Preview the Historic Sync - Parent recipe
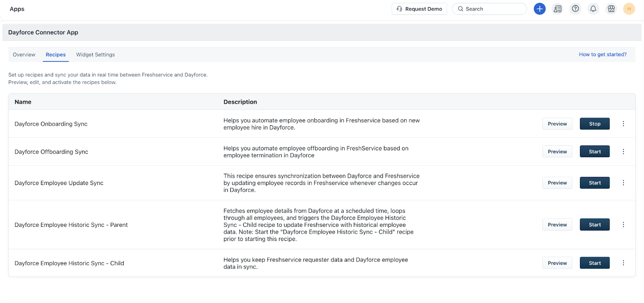 point(557,224)
